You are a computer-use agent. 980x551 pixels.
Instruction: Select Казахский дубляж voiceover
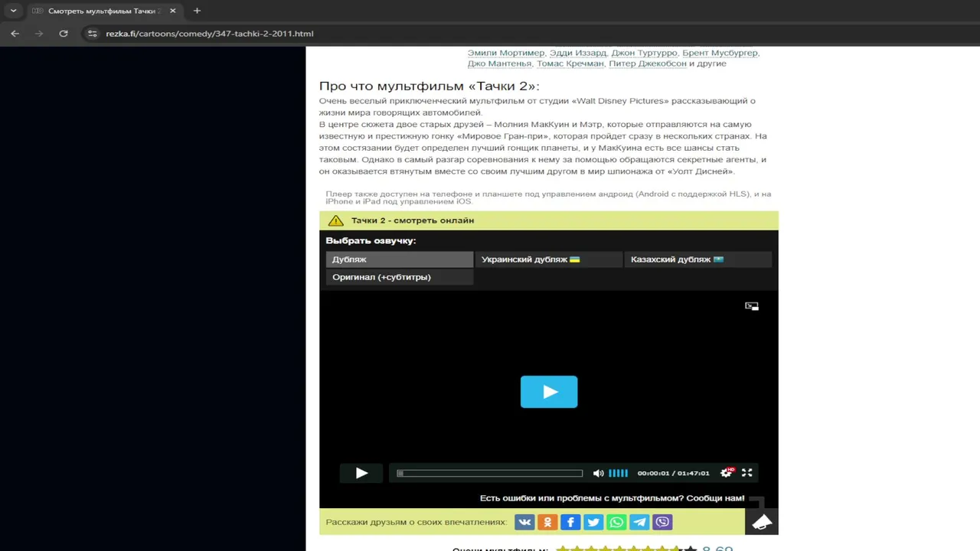[x=698, y=259]
